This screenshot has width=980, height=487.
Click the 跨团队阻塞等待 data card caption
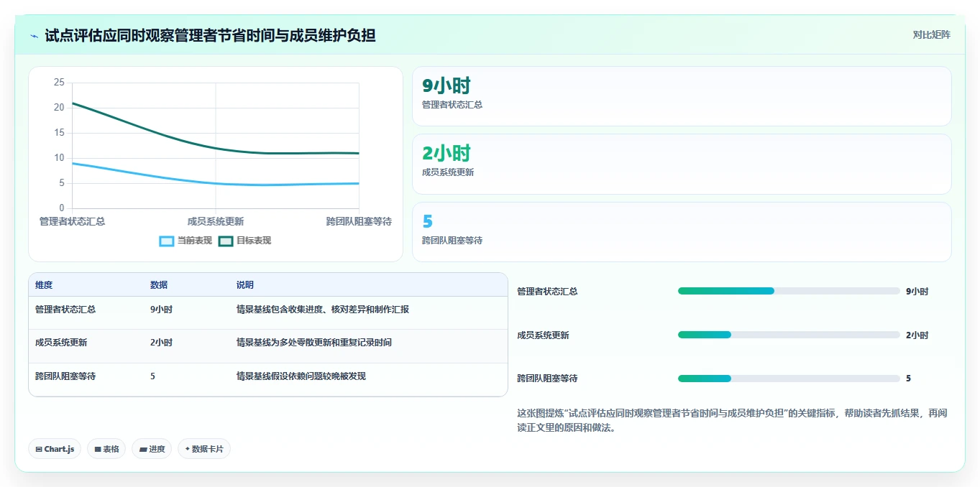click(452, 241)
